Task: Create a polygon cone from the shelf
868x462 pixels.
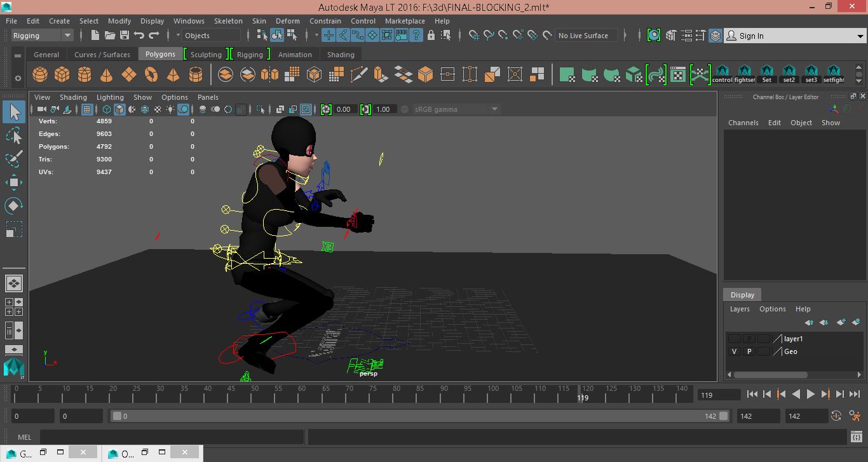Action: tap(107, 75)
